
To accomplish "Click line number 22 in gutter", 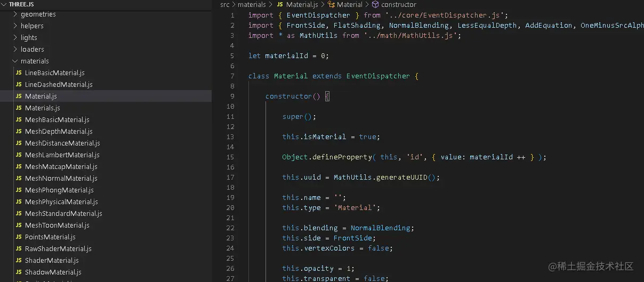I will pyautogui.click(x=230, y=228).
